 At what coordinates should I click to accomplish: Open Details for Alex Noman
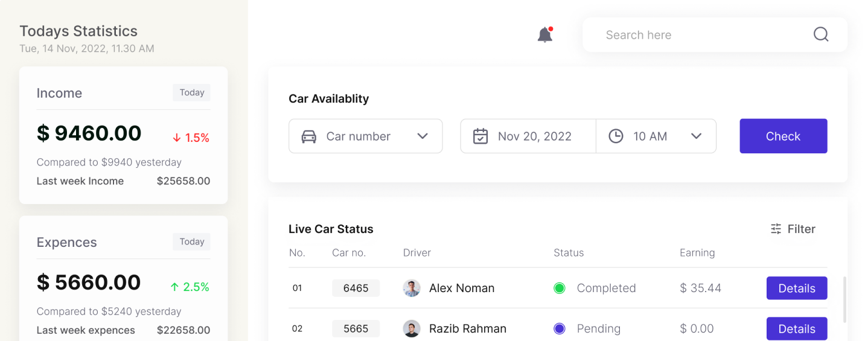point(797,288)
